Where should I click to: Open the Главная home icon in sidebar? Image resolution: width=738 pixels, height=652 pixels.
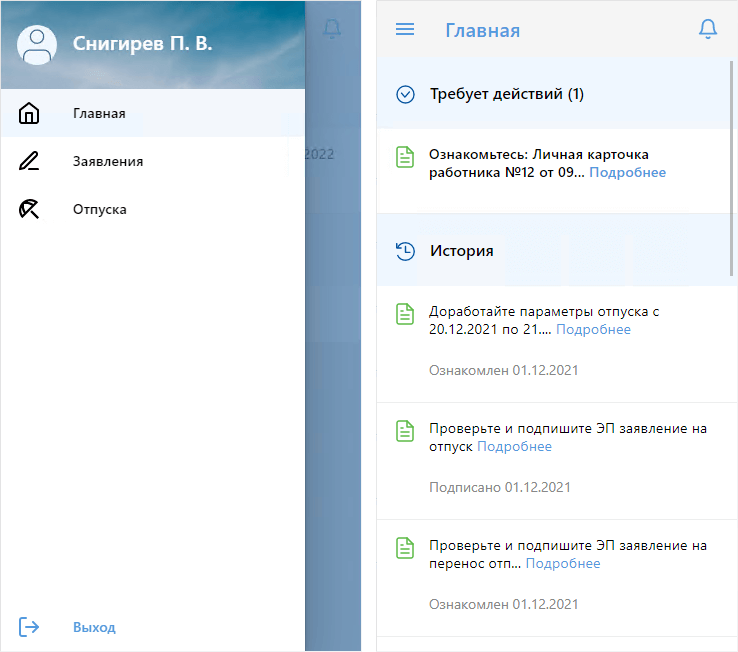coord(29,113)
